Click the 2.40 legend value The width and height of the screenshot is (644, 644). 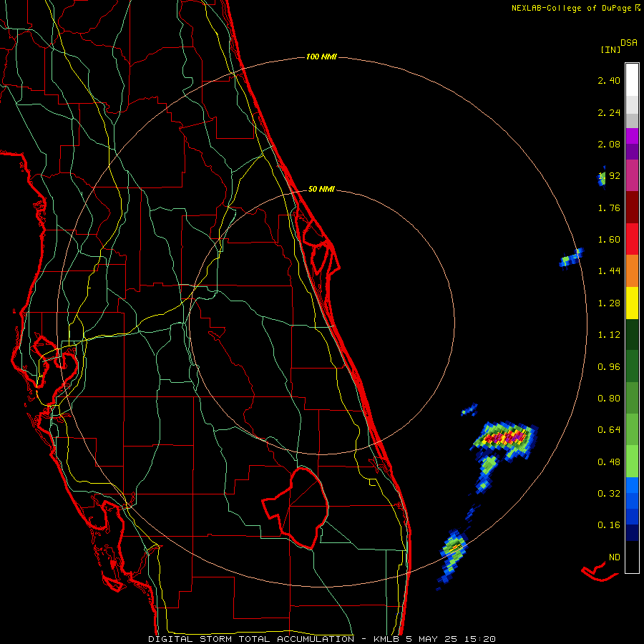pyautogui.click(x=609, y=80)
